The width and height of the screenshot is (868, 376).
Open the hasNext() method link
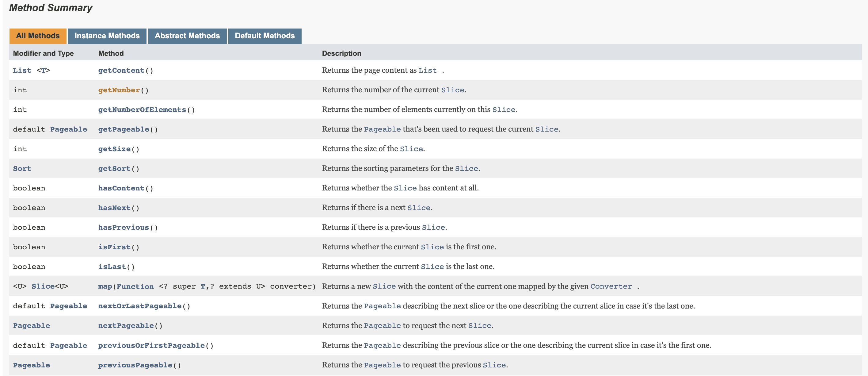[114, 208]
